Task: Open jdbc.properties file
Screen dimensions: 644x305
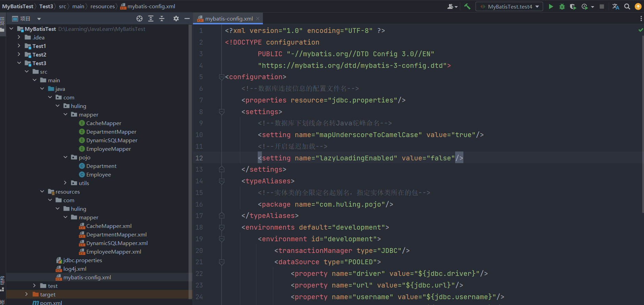Action: pyautogui.click(x=82, y=260)
